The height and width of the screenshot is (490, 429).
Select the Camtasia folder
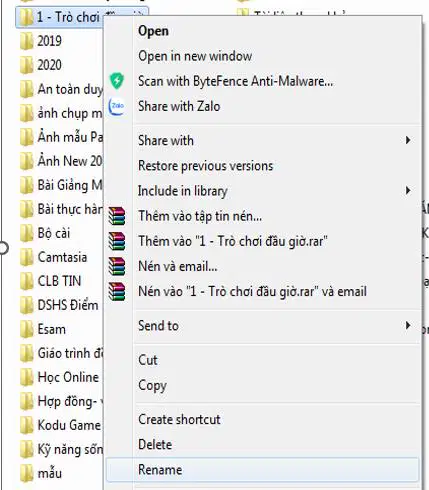tap(54, 257)
